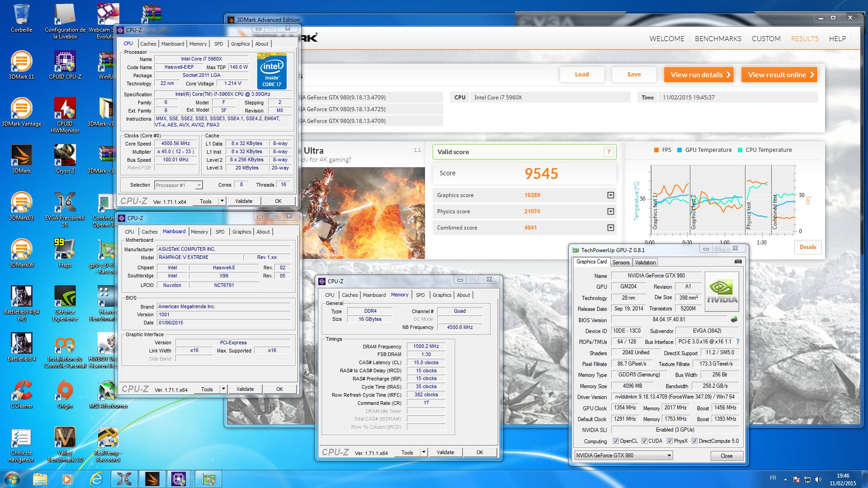Open WELCOME section in 3DMark
The width and height of the screenshot is (868, 488).
667,39
